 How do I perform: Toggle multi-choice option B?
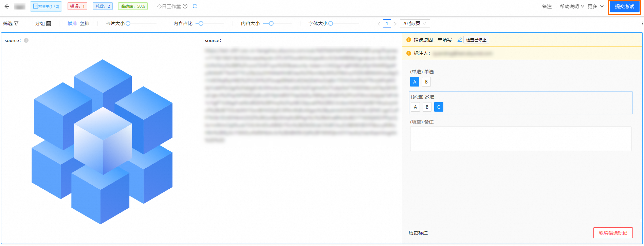(x=427, y=107)
